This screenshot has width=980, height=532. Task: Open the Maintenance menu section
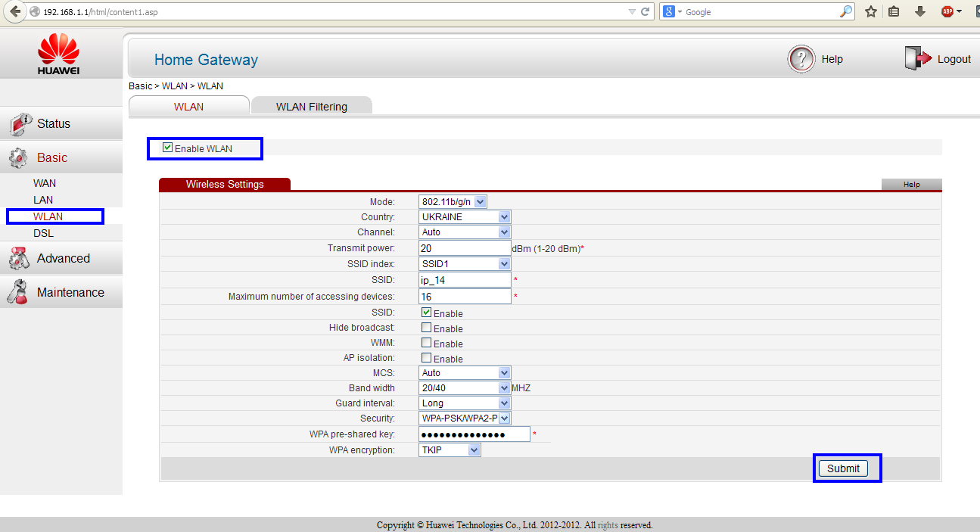61,292
